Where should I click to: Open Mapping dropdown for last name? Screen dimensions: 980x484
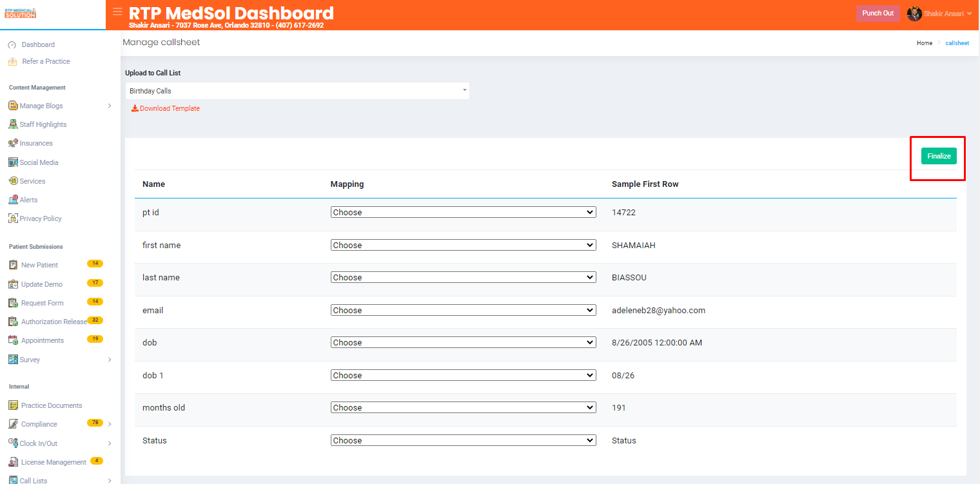pyautogui.click(x=463, y=277)
